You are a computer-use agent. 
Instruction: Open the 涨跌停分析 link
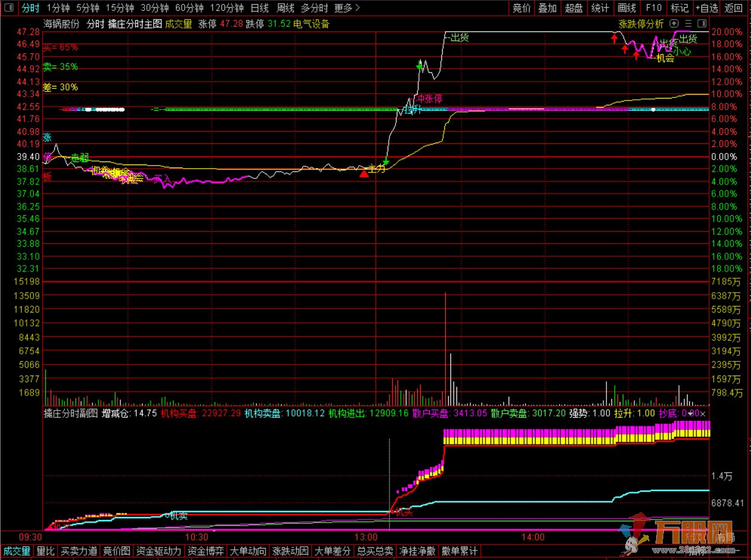(x=641, y=24)
